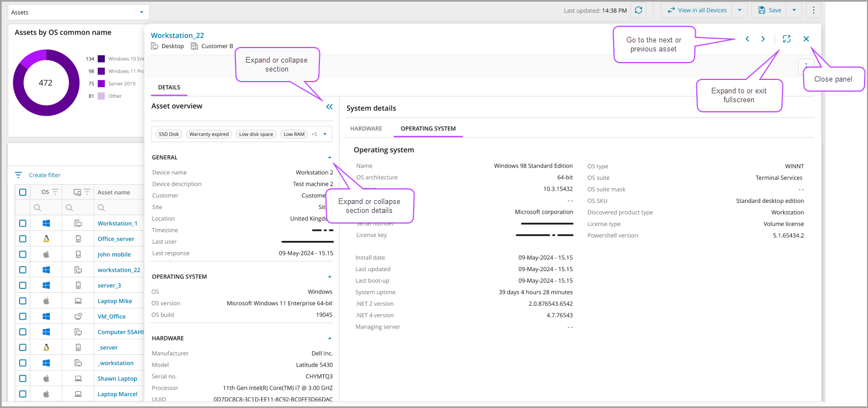Click the desktop device icon in Workstation_1 row

click(78, 223)
